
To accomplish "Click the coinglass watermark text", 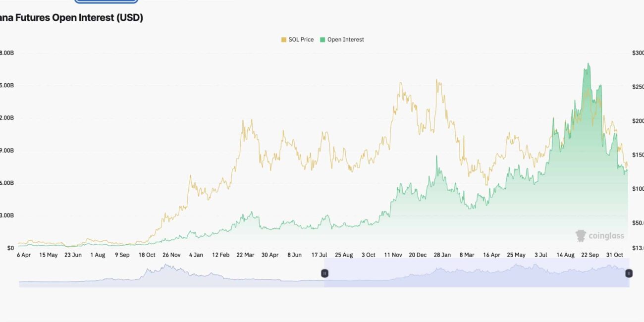I will (606, 236).
